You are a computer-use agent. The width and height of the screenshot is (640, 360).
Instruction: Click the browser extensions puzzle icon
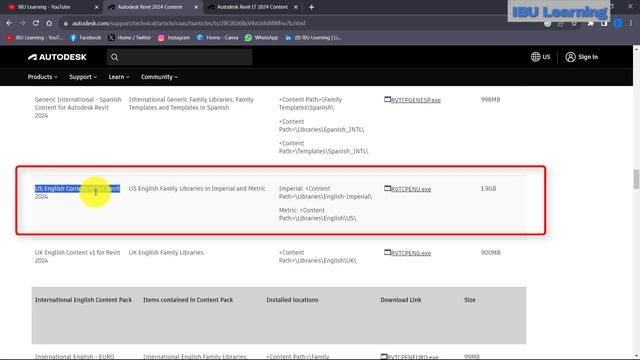pyautogui.click(x=590, y=23)
